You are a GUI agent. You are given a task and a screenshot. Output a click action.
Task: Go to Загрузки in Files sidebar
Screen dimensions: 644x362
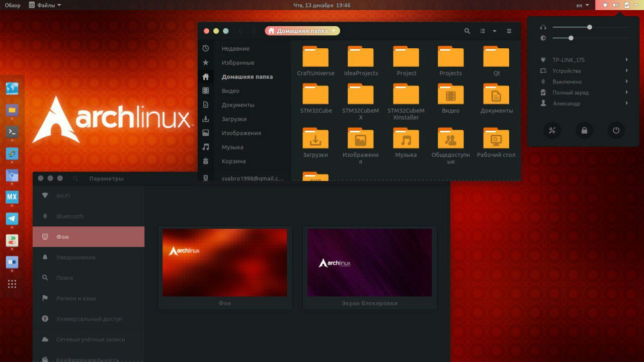tap(245, 119)
